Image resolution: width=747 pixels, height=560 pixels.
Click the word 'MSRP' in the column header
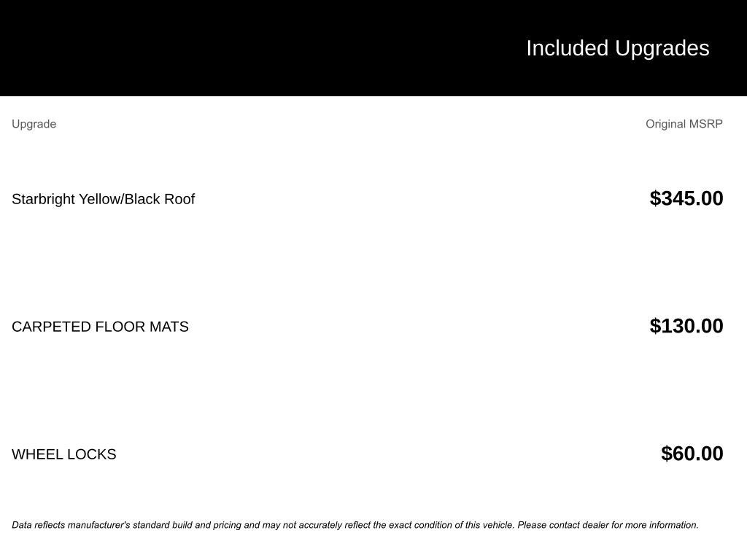coord(706,124)
